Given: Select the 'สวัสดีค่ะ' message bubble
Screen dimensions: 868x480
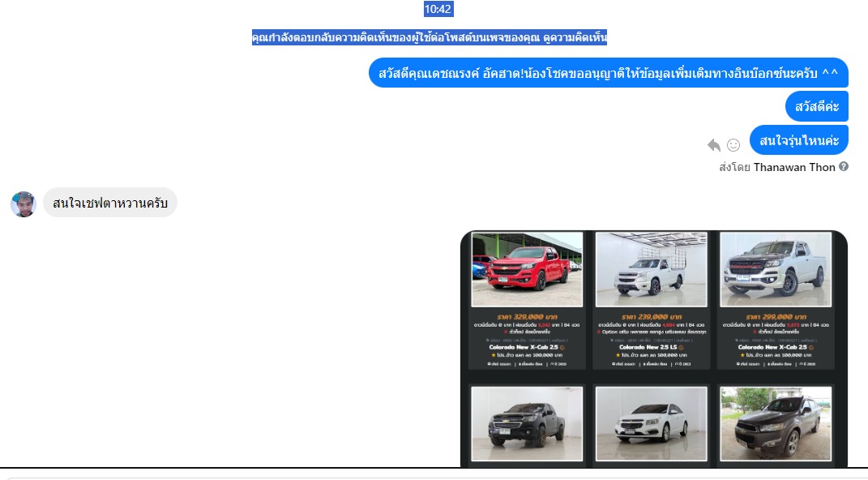Looking at the screenshot, I should [x=817, y=106].
